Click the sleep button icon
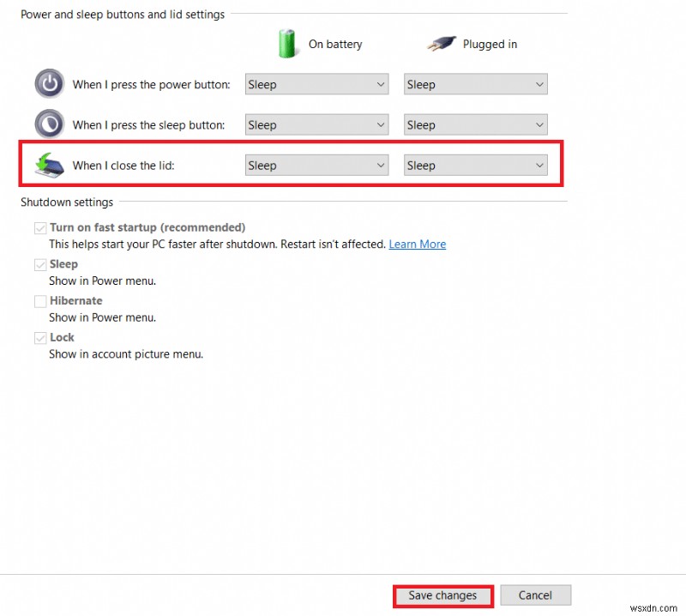This screenshot has height=616, width=686. pyautogui.click(x=49, y=124)
